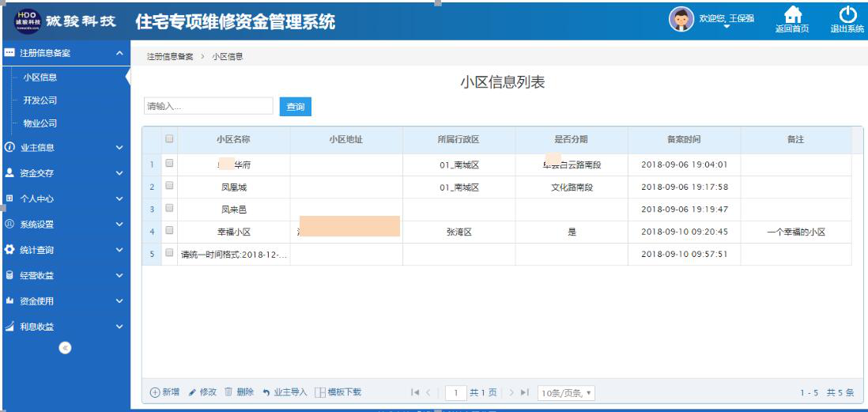Click the 注册信息备案 menu icon
Image resolution: width=868 pixels, height=412 pixels.
[9, 53]
